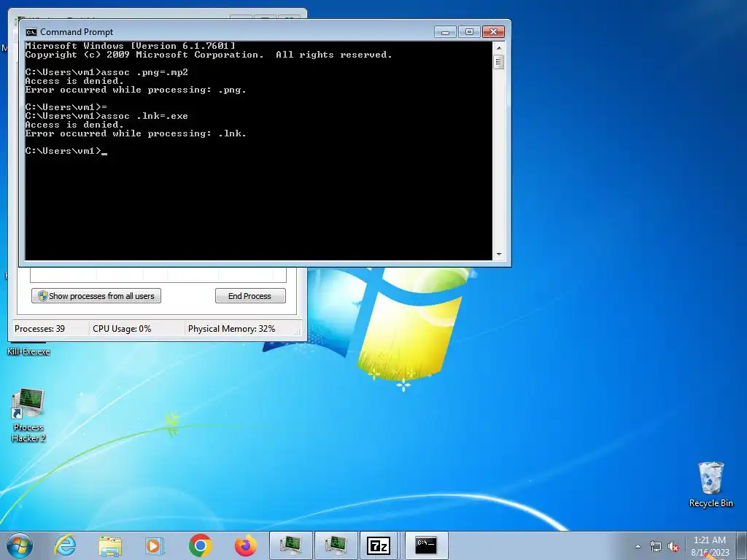This screenshot has height=560, width=747.
Task: Click the 'assoc .png=.mp2' command line
Action: tap(107, 72)
